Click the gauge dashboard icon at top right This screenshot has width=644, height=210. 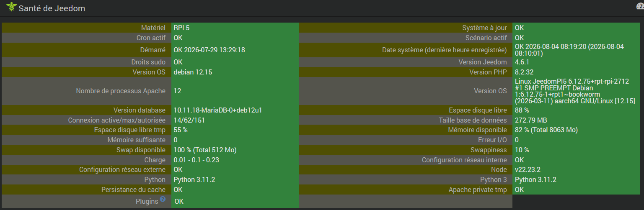(641, 7)
